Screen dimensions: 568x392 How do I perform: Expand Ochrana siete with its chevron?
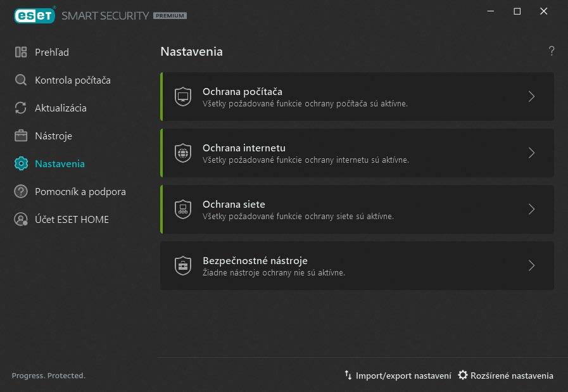531,210
